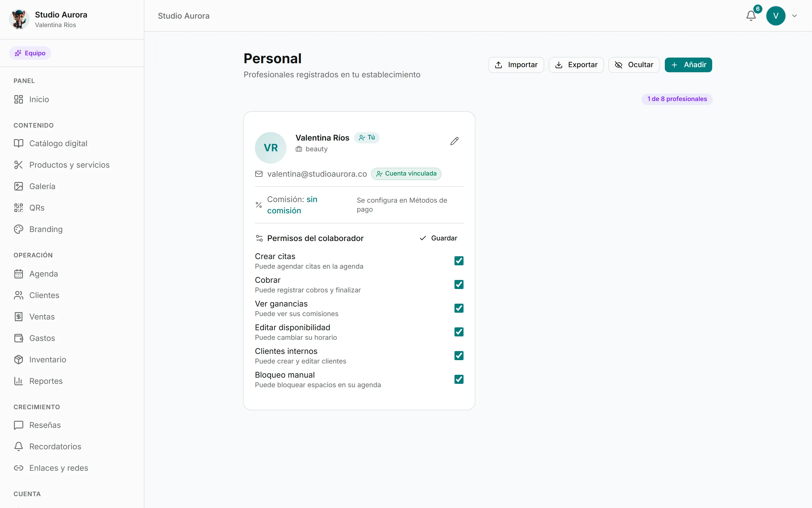812x508 pixels.
Task: Click the VR initials avatar
Action: [270, 148]
